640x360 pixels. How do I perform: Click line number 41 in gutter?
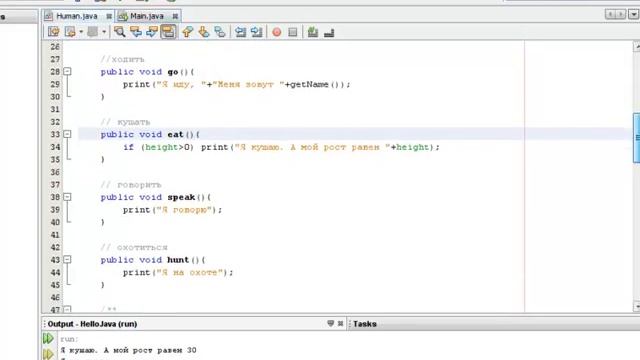point(55,235)
